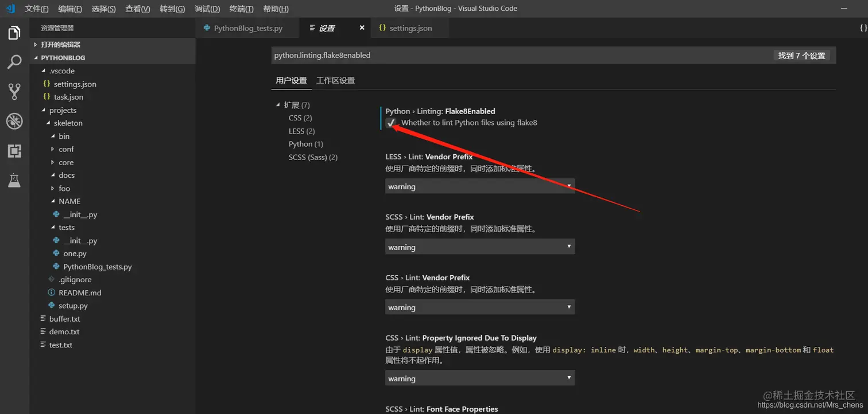
Task: Click the VS Code logo in title bar
Action: (10, 9)
